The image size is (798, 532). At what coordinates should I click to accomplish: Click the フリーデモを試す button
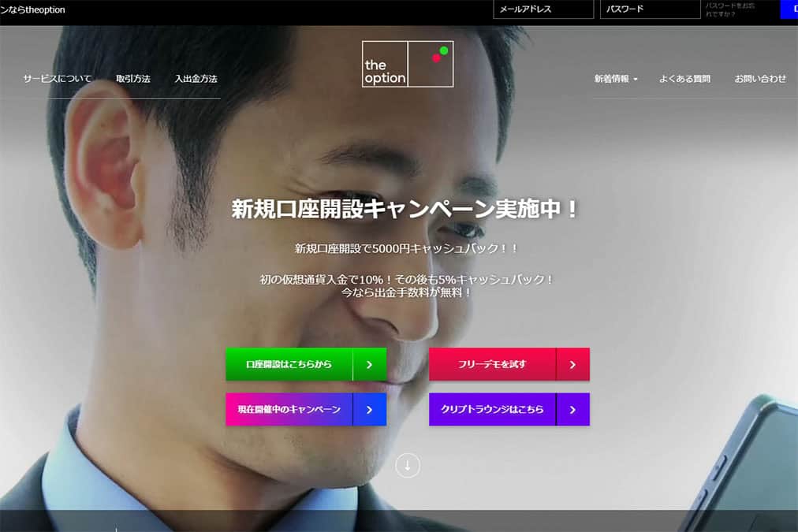pos(509,365)
